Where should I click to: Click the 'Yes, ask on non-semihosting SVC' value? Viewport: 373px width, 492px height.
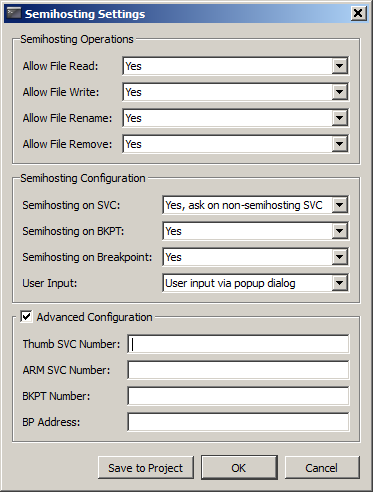(244, 205)
